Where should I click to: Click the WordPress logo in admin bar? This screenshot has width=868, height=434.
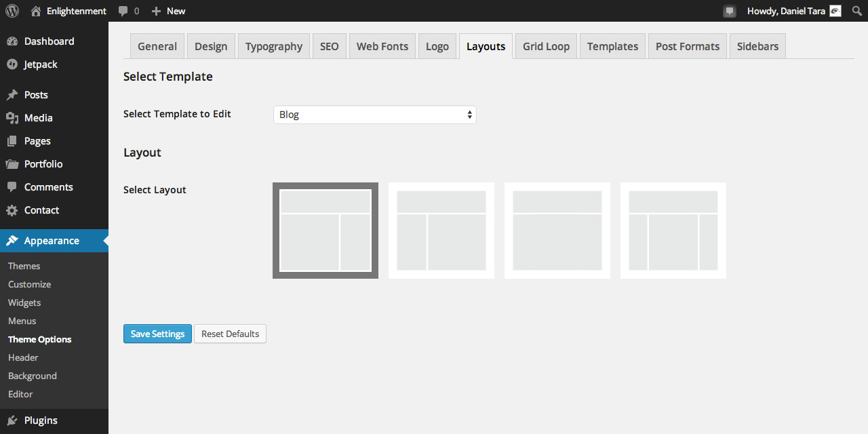click(x=11, y=11)
